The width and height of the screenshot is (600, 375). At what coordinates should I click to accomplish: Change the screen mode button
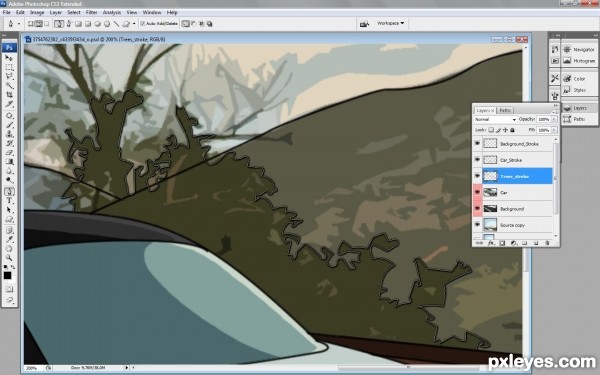click(x=9, y=300)
